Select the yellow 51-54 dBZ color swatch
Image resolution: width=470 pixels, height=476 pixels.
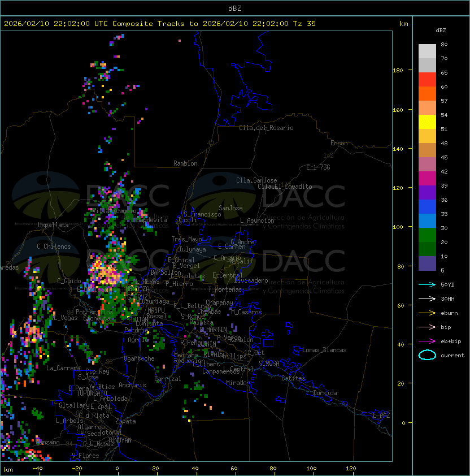(427, 122)
